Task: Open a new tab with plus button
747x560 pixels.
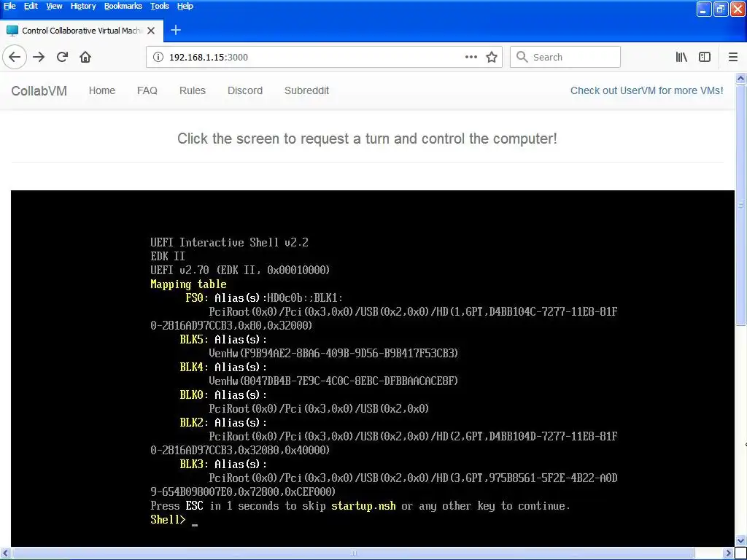Action: (x=175, y=30)
